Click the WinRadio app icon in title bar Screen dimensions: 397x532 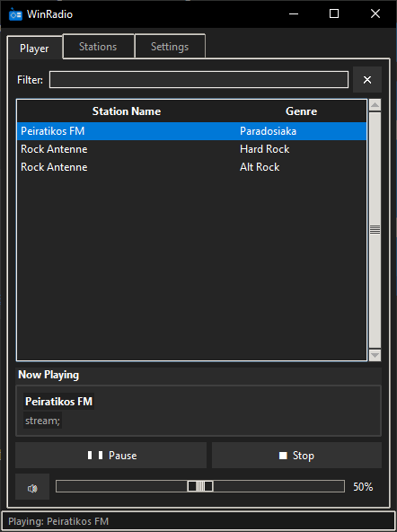tap(15, 14)
